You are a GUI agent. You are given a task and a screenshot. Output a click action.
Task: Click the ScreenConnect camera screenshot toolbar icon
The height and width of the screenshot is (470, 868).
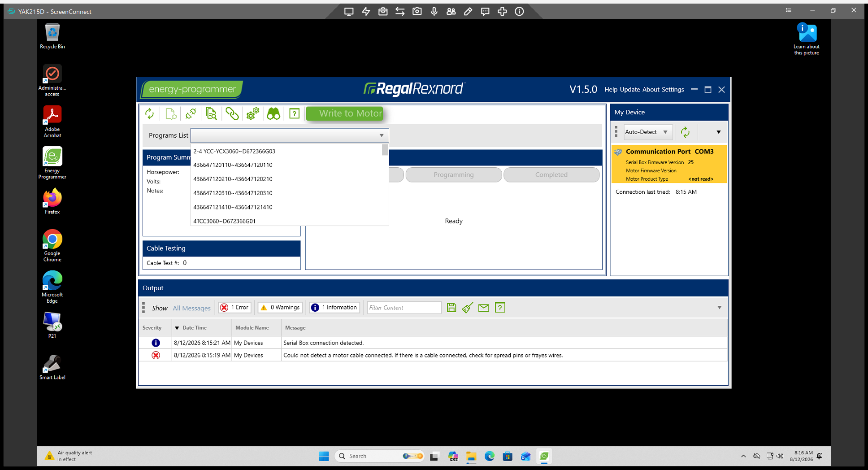tap(417, 12)
